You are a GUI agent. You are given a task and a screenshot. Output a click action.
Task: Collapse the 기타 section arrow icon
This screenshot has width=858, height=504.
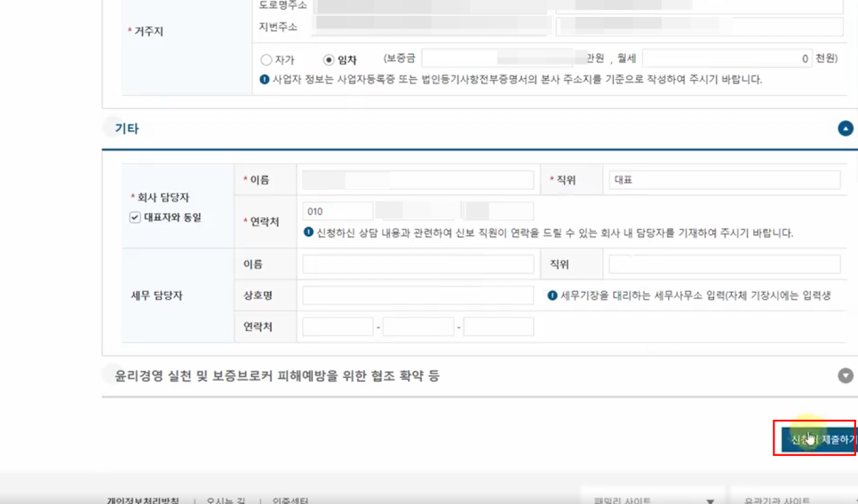click(846, 129)
